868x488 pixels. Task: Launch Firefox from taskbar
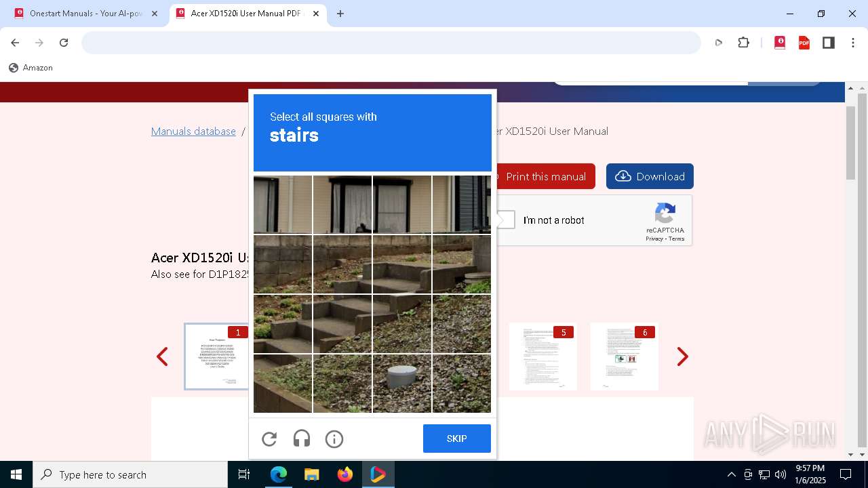tap(345, 474)
